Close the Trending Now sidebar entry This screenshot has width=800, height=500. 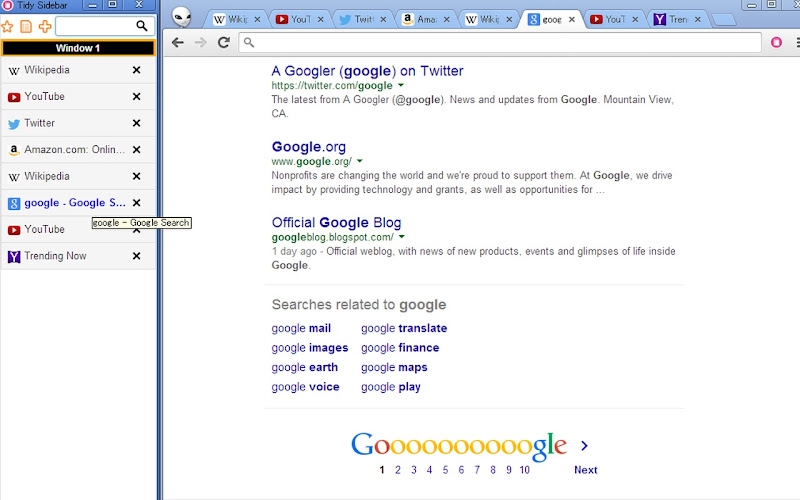click(136, 256)
